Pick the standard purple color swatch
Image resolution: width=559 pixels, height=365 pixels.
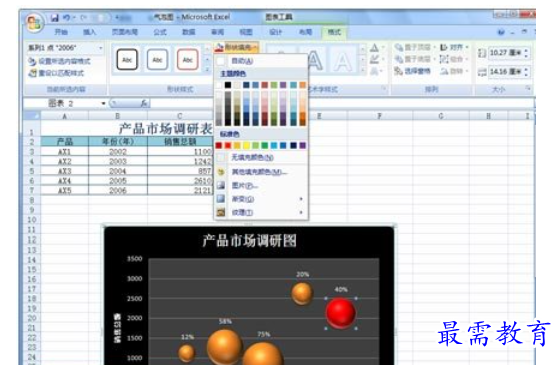point(303,145)
